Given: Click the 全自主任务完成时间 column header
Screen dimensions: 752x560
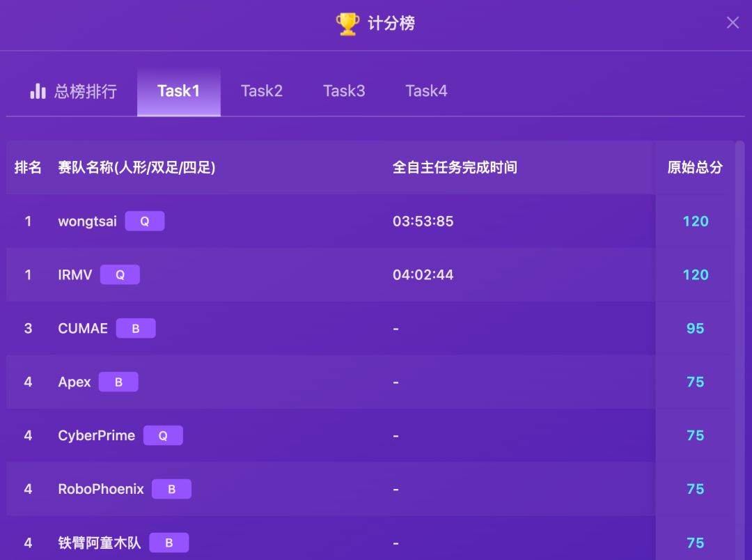Looking at the screenshot, I should [455, 168].
